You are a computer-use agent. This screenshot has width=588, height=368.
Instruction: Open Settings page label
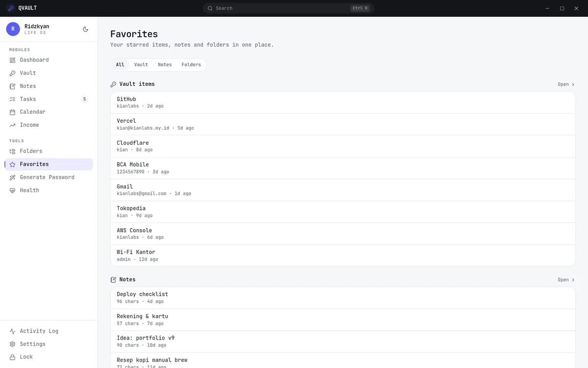pos(32,344)
